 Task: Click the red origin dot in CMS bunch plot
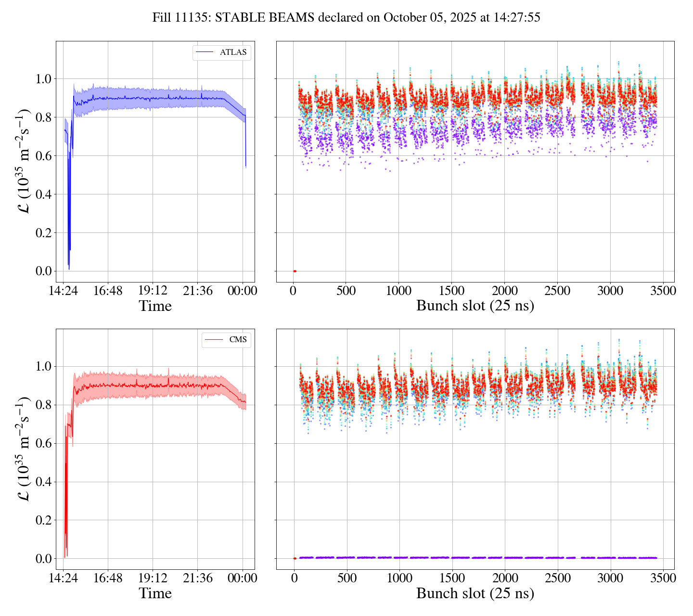(x=295, y=558)
